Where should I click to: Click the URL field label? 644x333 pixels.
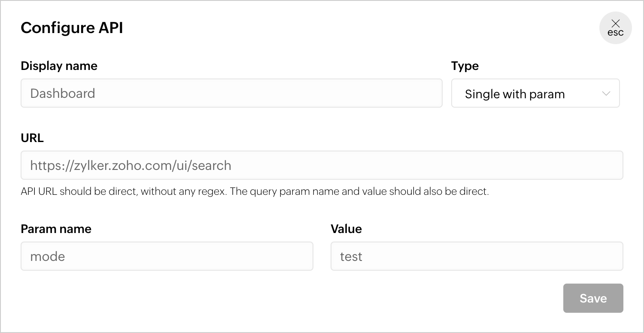32,138
